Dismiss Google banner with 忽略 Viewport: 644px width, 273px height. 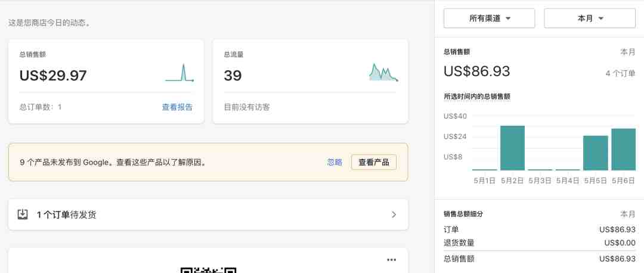point(335,162)
